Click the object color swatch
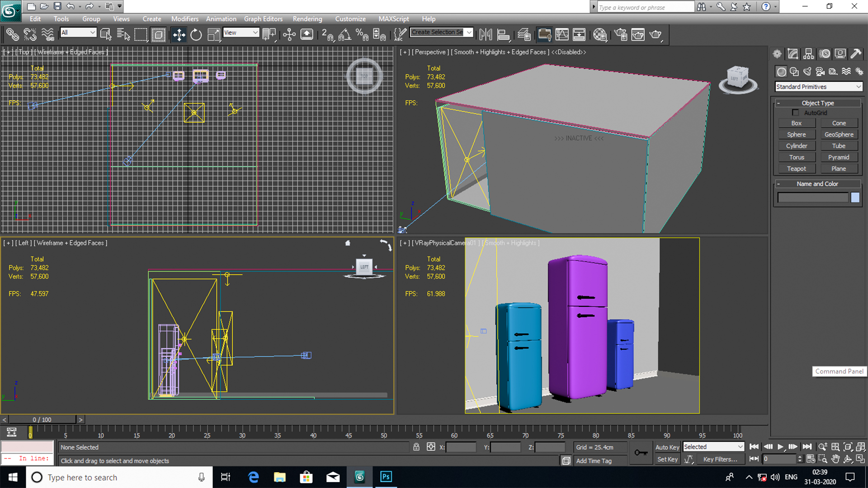This screenshot has width=868, height=488. pyautogui.click(x=855, y=197)
